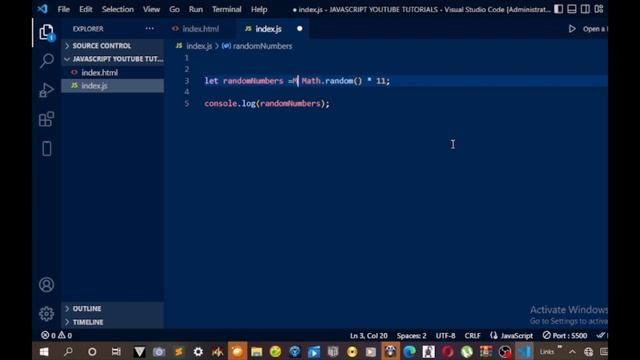Open Microsoft Edge on taskbar
This screenshot has height=360, width=640.
click(409, 351)
